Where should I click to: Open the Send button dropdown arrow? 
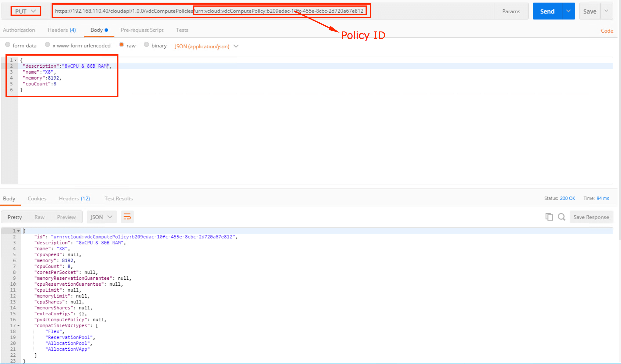coord(568,11)
